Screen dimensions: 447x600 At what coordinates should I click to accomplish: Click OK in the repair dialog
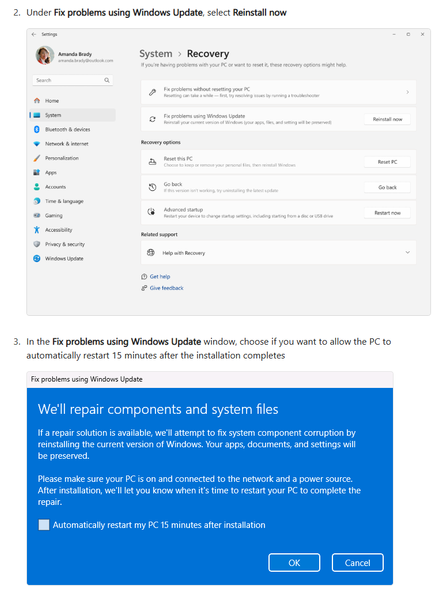click(x=294, y=562)
